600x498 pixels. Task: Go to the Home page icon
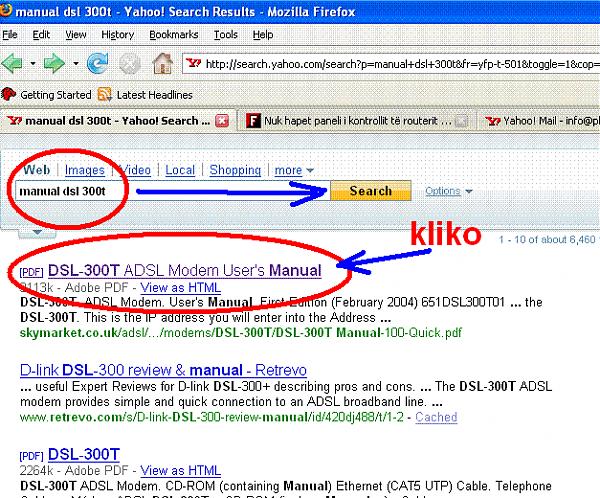pyautogui.click(x=163, y=63)
